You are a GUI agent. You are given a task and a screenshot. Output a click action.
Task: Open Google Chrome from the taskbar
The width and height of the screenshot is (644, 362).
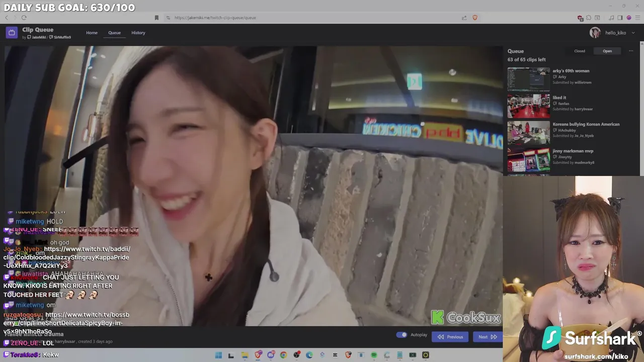pos(284,355)
